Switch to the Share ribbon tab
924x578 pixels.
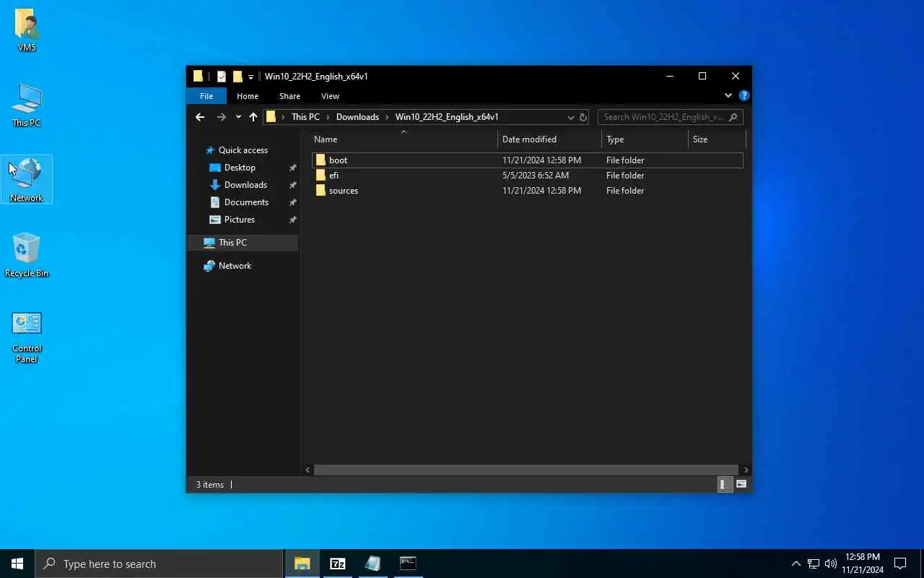(x=289, y=96)
